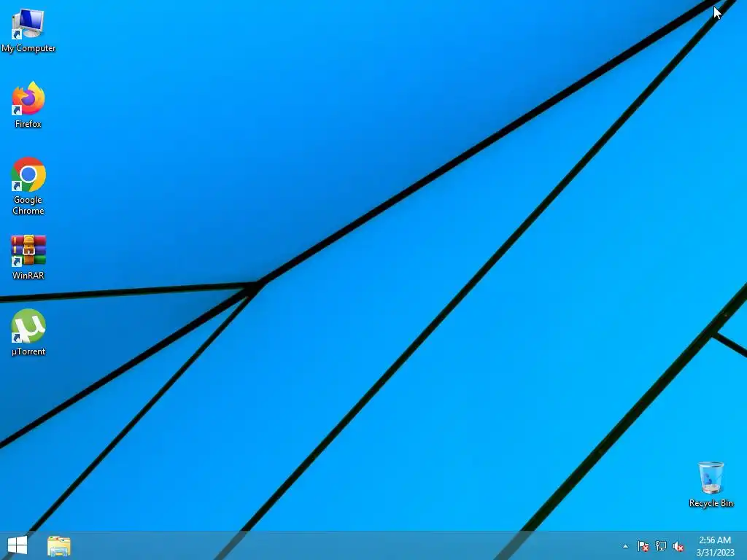The height and width of the screenshot is (560, 747).
Task: Select the My Computer desktop icon
Action: (x=28, y=31)
